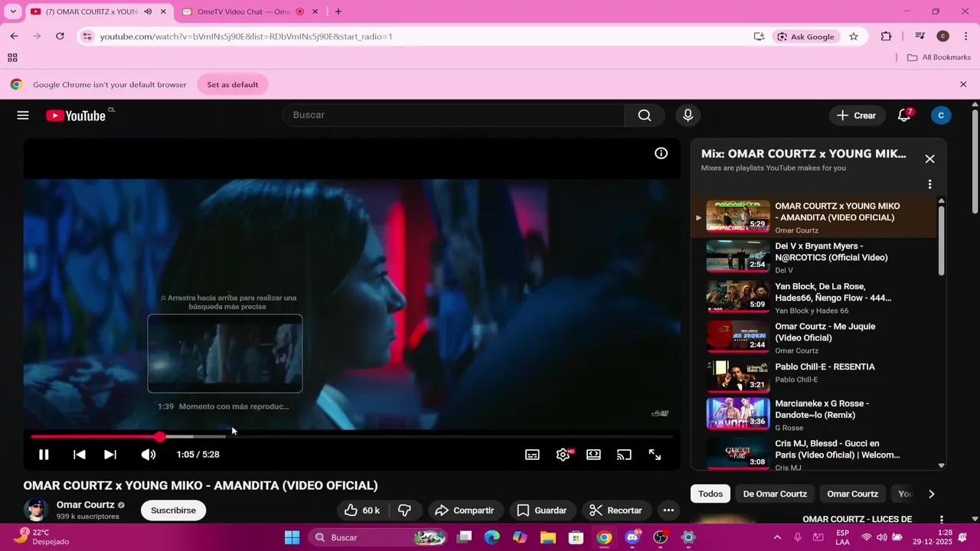Screen dimensions: 980x551
Task: Go to previous video in mix
Action: tap(79, 455)
